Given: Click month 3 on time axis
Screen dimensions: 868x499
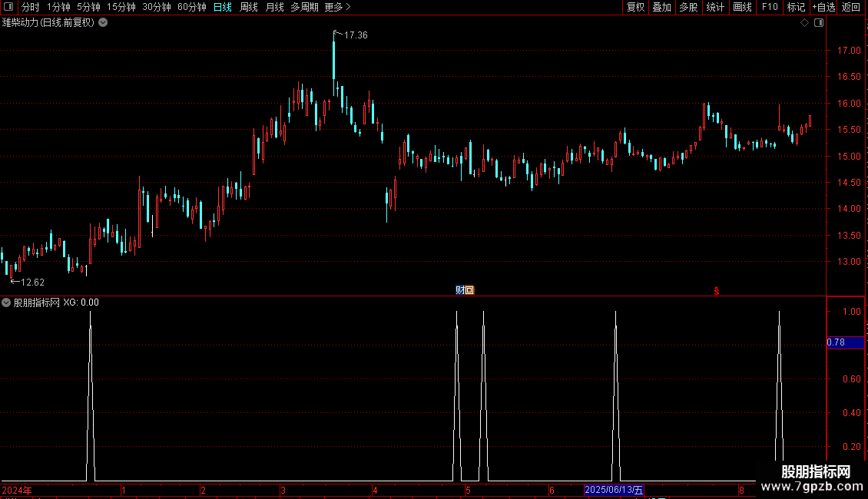Looking at the screenshot, I should [283, 490].
